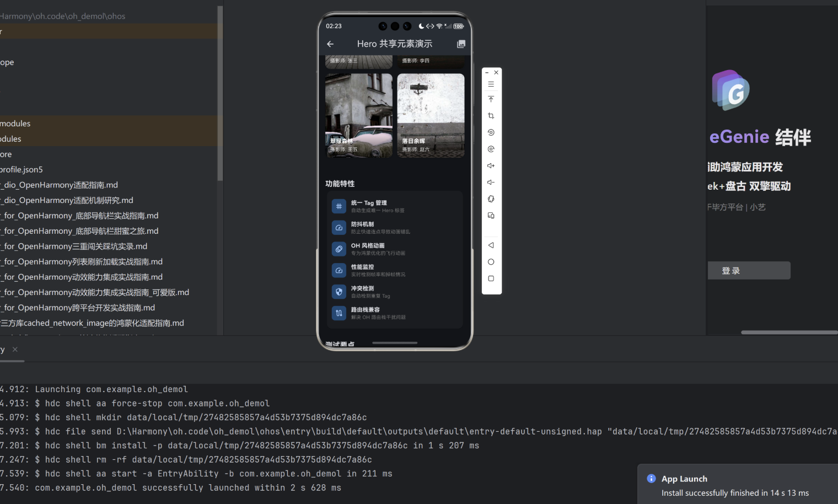Decrease emulator volume
The image size is (838, 504).
[491, 182]
